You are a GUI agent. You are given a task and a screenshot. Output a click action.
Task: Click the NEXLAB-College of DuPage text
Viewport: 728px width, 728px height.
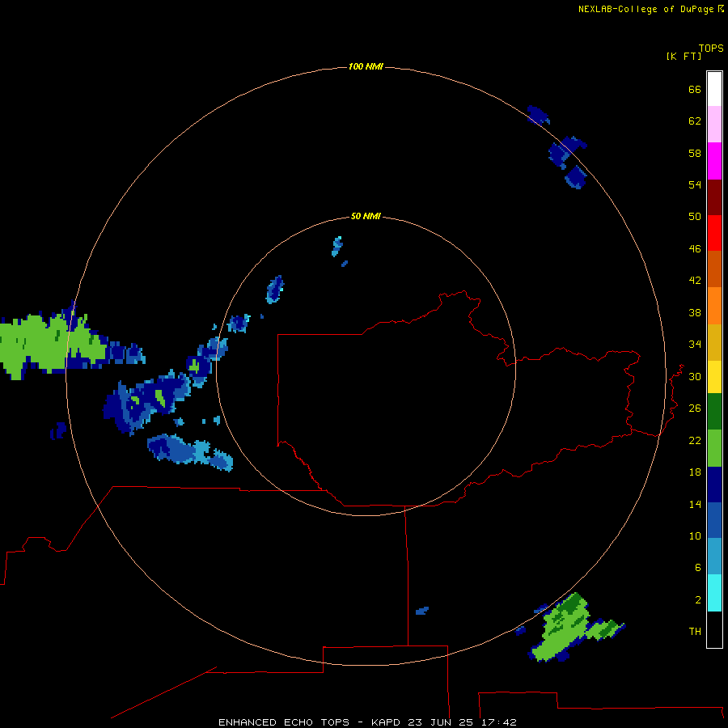click(x=647, y=9)
